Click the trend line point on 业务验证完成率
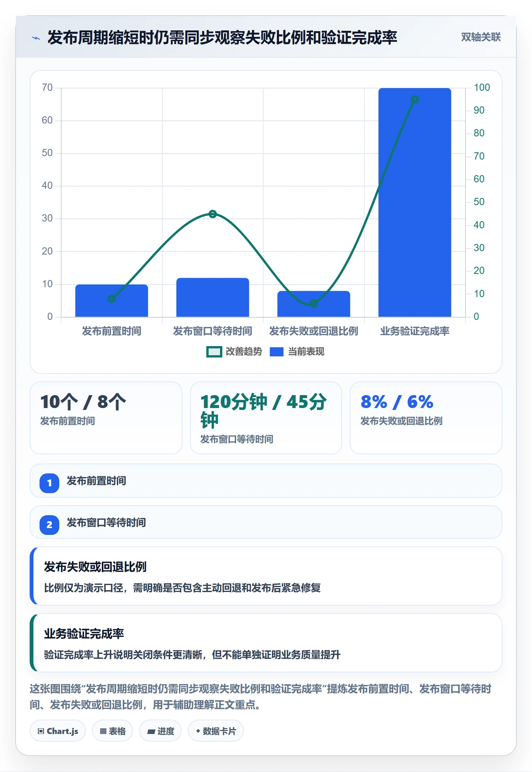The height and width of the screenshot is (772, 532). click(x=415, y=100)
